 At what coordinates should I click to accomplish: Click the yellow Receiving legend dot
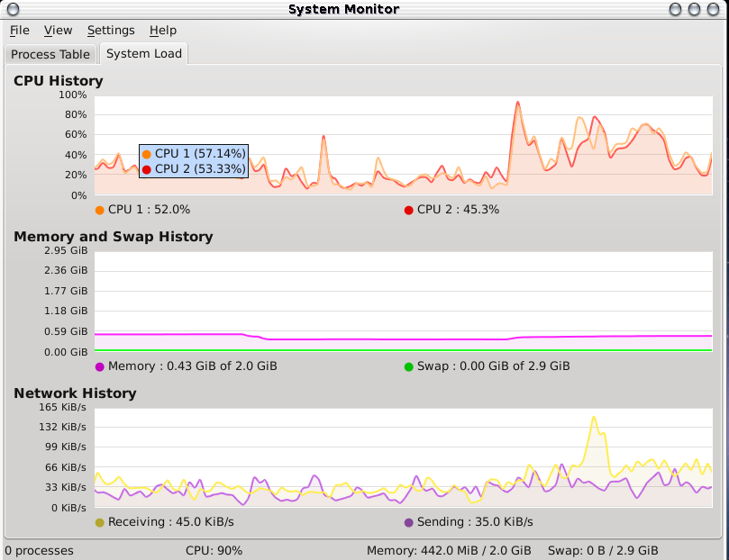point(99,522)
